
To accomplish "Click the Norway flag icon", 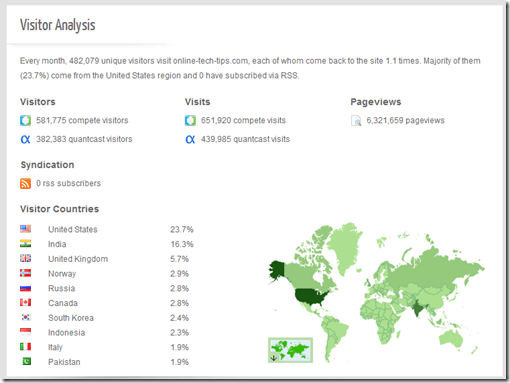I will click(25, 273).
